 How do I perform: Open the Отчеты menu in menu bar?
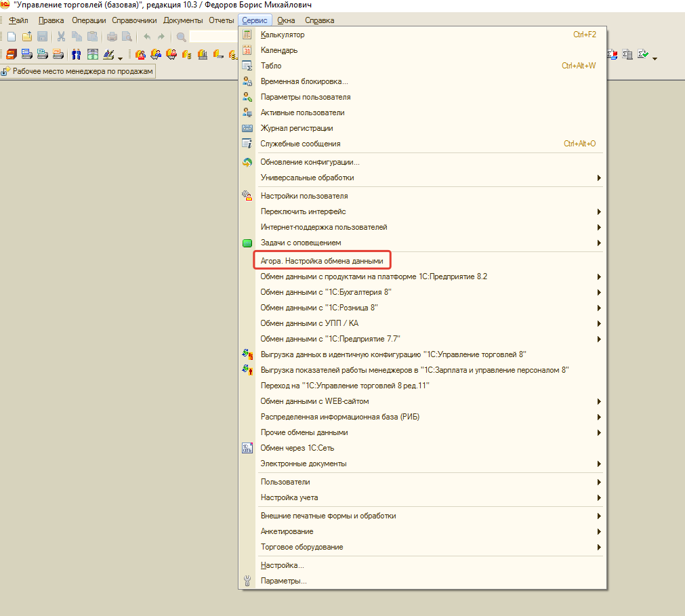coord(221,20)
